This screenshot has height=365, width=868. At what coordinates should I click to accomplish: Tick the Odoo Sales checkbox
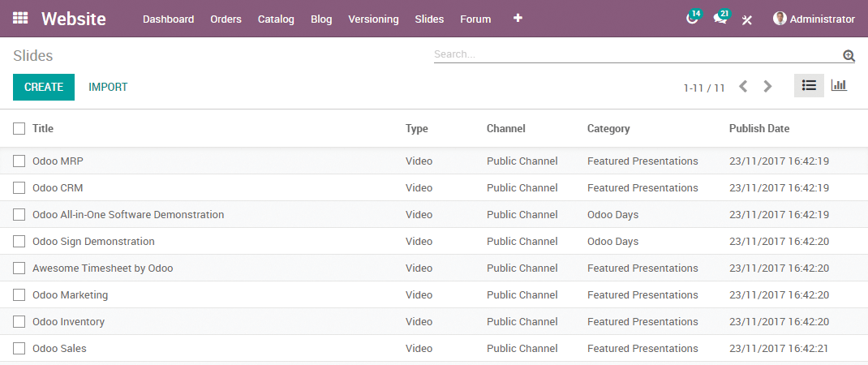19,349
